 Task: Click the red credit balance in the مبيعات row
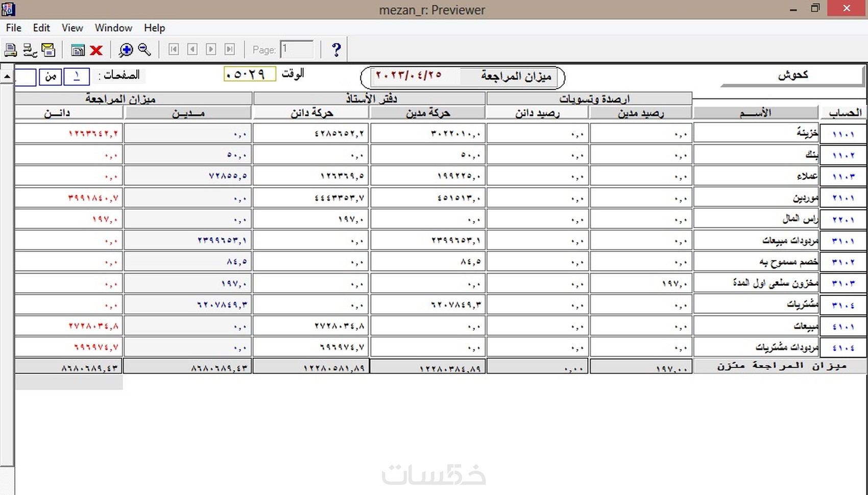point(93,326)
